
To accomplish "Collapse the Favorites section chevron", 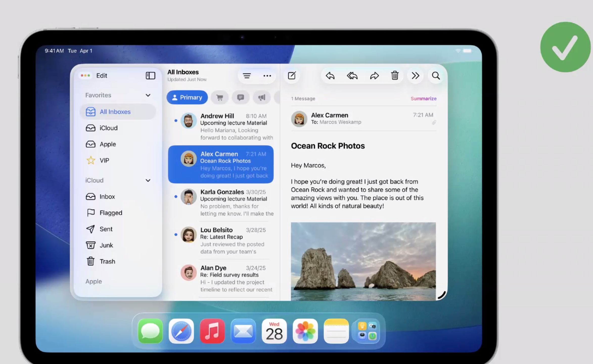I will pyautogui.click(x=148, y=95).
